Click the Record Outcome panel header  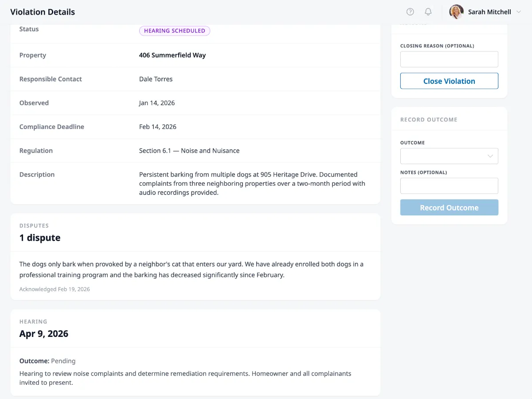click(428, 120)
